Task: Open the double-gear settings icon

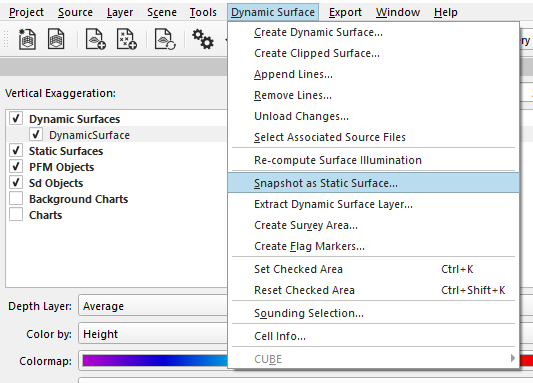Action: coord(203,39)
